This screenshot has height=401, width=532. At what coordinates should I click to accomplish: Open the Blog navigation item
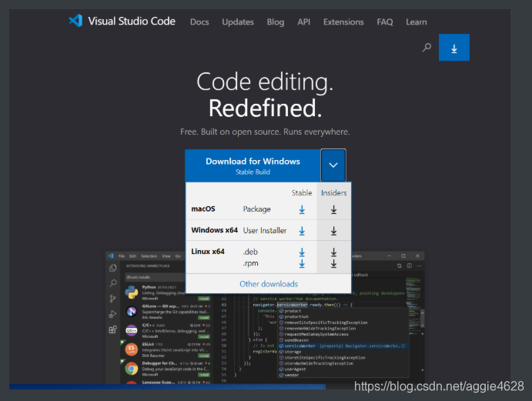(276, 22)
